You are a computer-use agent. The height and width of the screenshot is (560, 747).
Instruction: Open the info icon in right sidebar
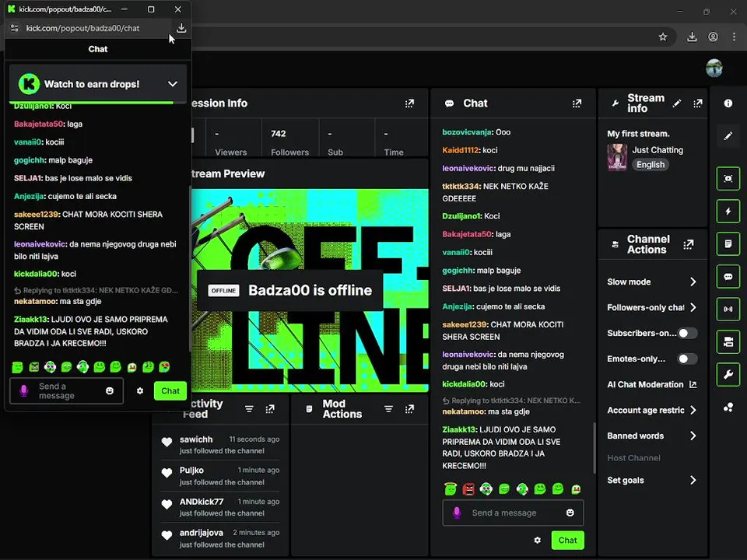728,103
